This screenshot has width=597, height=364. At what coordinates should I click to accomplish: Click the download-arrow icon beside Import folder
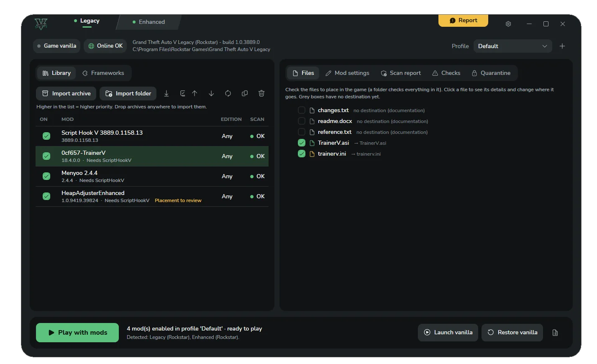pos(167,93)
